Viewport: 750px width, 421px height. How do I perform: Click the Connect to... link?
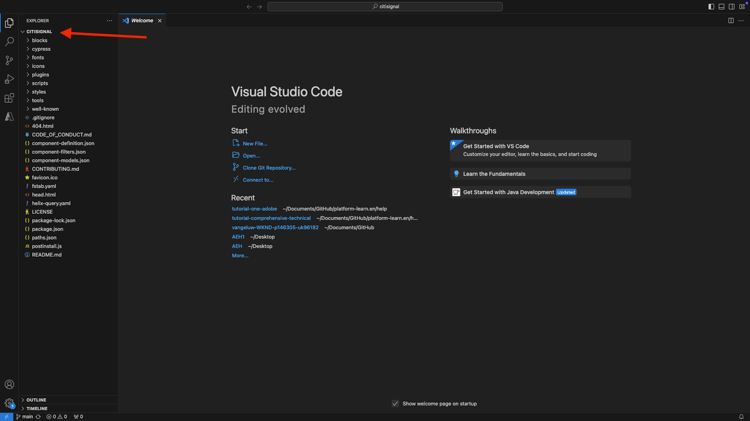pos(258,180)
